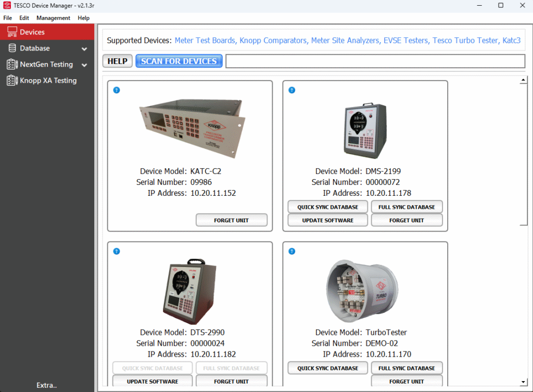
Task: Click the Database stack icon
Action: click(x=11, y=48)
